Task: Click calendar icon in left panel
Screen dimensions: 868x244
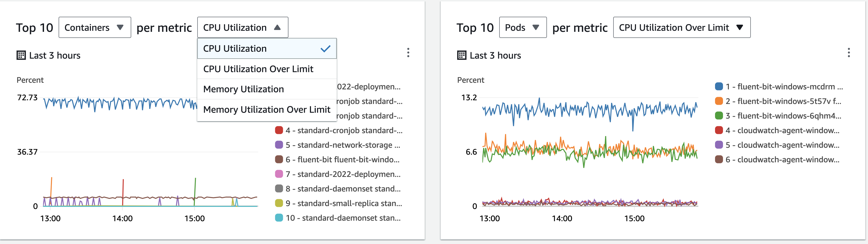Action: (21, 55)
